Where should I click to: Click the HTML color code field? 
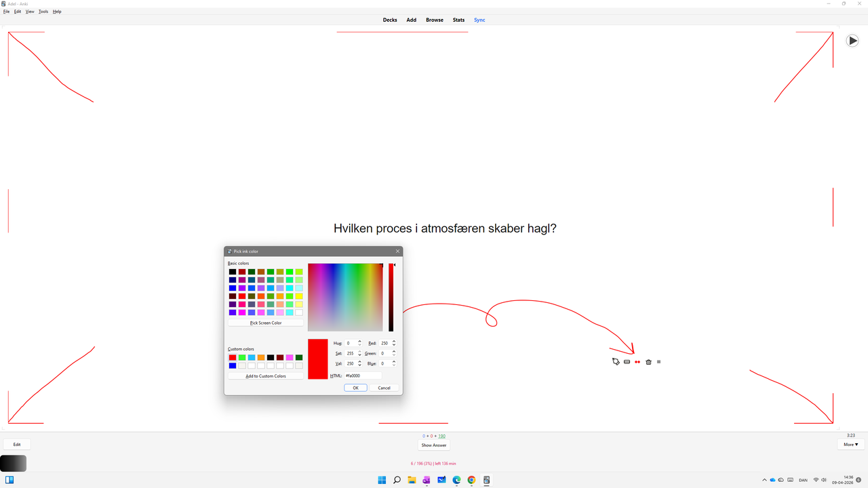(363, 375)
